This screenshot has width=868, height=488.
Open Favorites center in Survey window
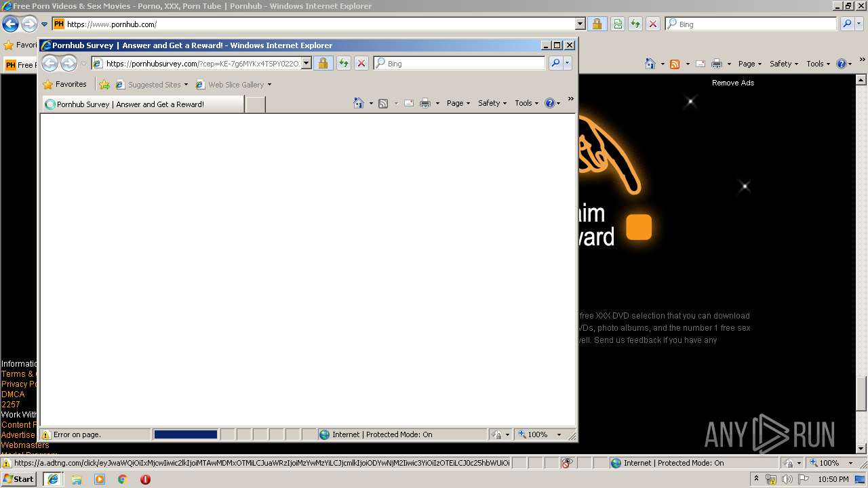tap(64, 85)
